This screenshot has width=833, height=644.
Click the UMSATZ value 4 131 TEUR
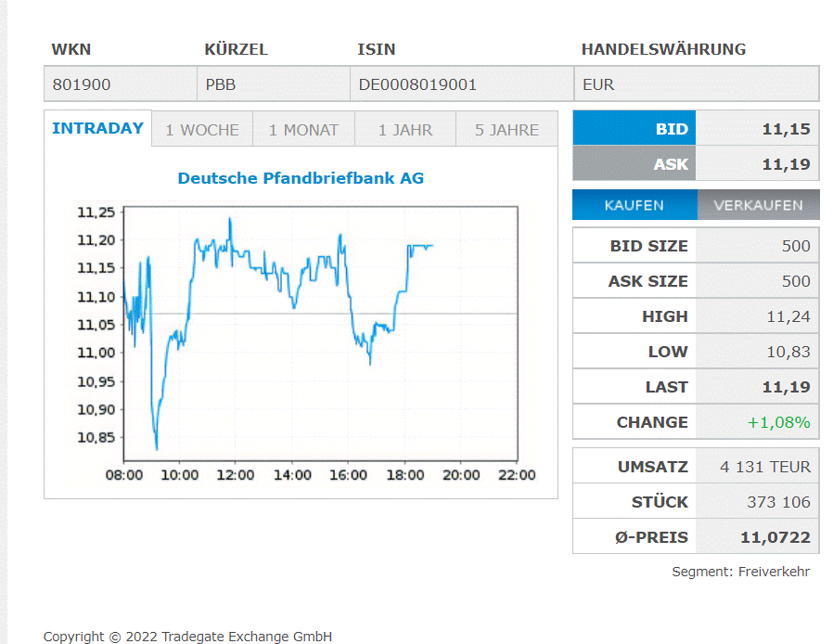765,467
